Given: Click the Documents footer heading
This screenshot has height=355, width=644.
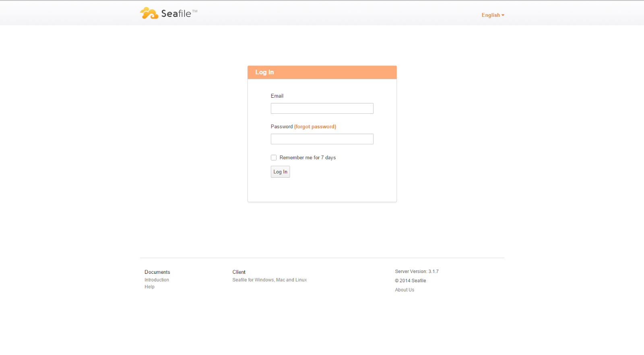Looking at the screenshot, I should [x=157, y=272].
